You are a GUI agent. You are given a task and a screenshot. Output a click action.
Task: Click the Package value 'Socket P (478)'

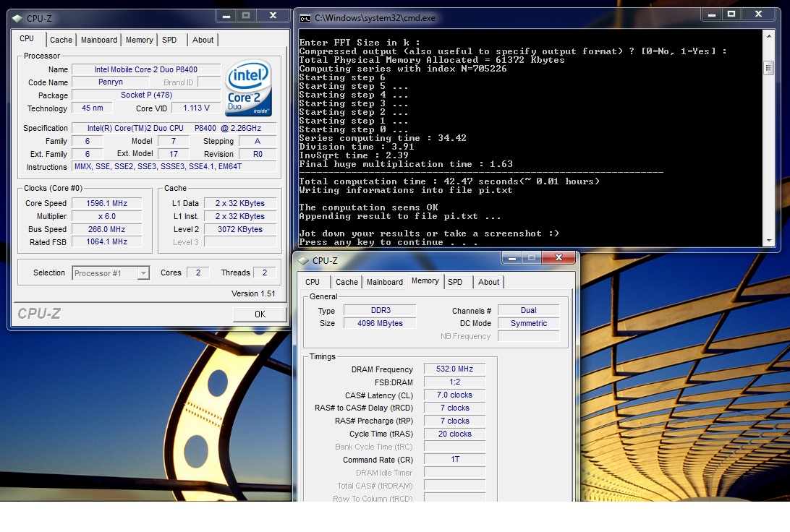[146, 95]
